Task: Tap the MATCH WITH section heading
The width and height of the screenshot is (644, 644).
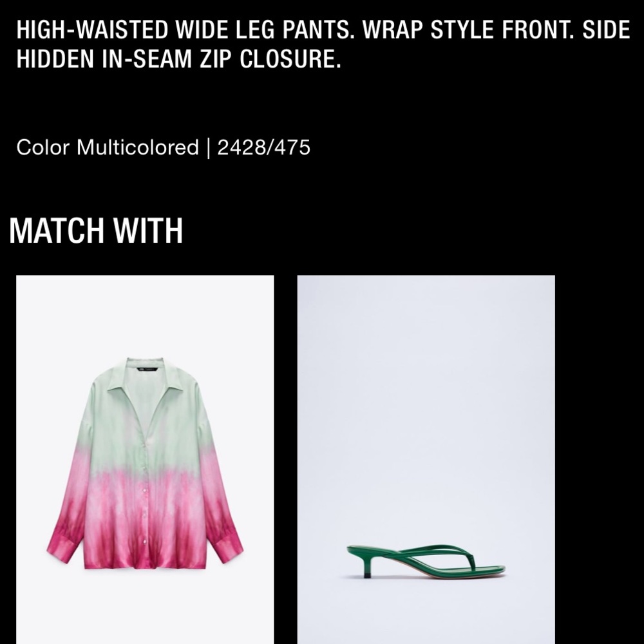Action: pyautogui.click(x=96, y=231)
